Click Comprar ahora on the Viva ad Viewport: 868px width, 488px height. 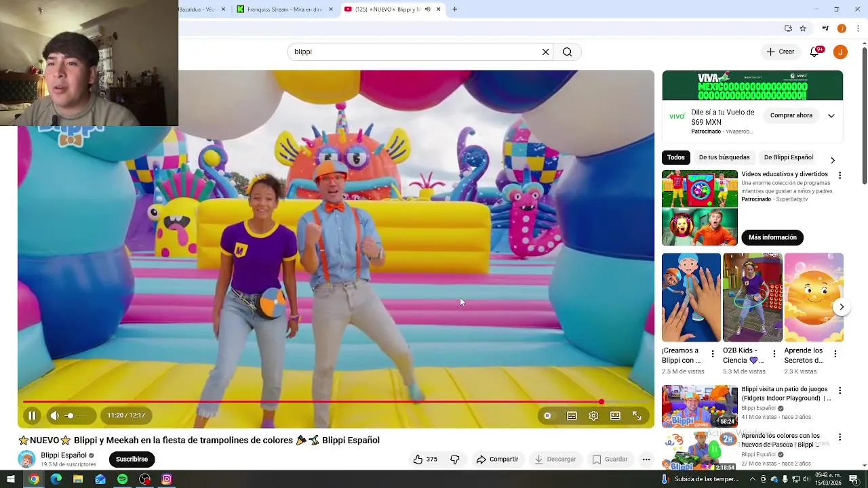791,115
